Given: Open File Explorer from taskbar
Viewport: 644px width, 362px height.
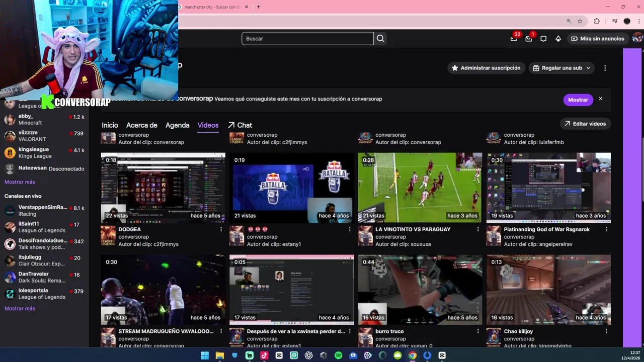Looking at the screenshot, I should pos(220,355).
